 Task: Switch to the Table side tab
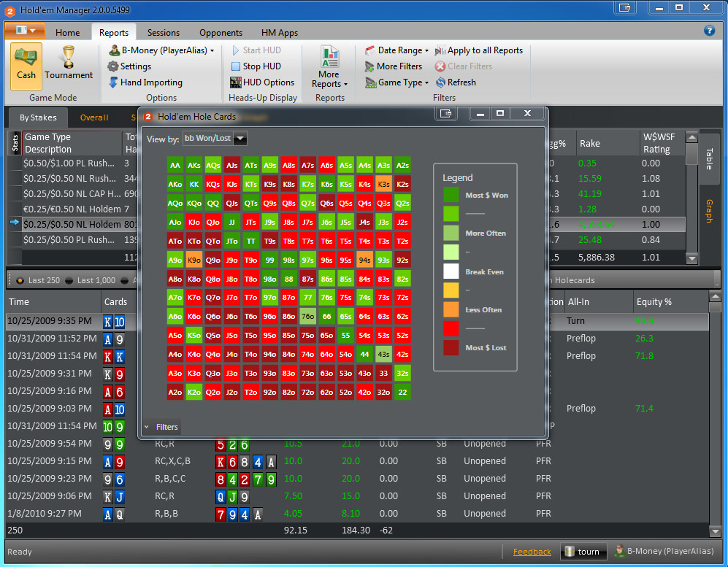[709, 159]
